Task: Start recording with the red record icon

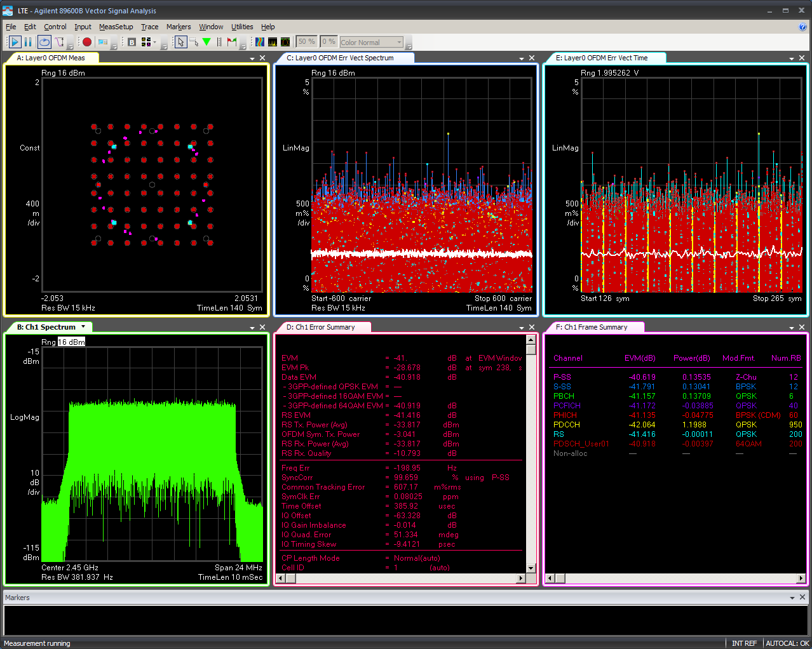Action: 87,42
